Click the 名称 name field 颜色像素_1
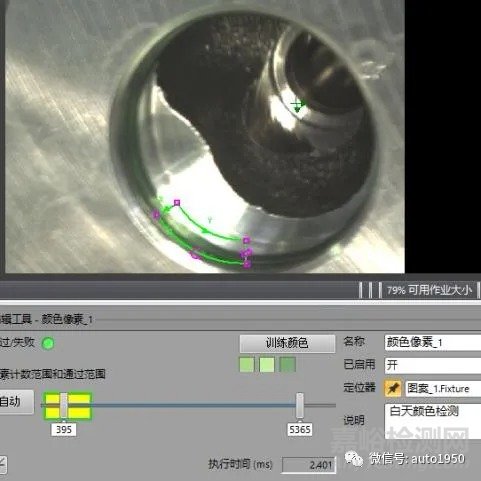481x481 pixels. [x=433, y=343]
